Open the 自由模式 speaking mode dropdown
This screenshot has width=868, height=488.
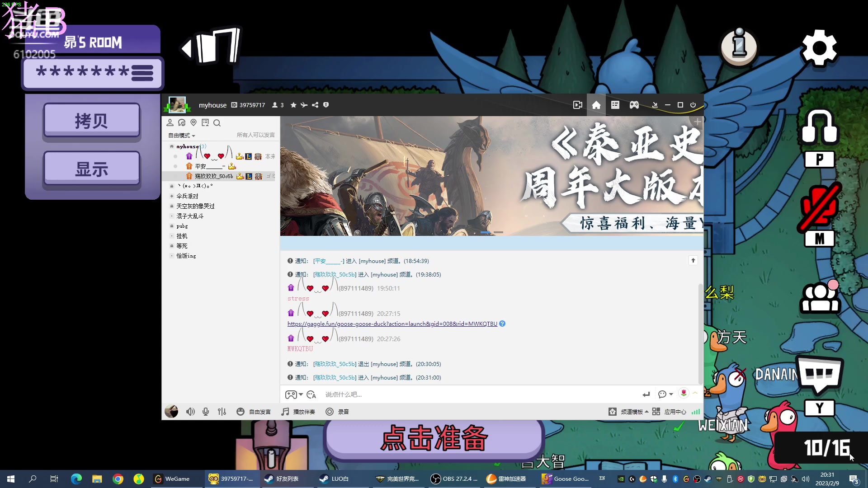(x=182, y=136)
